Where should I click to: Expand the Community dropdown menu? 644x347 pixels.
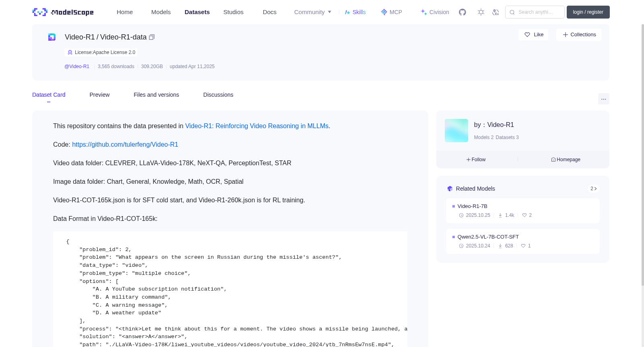[313, 12]
